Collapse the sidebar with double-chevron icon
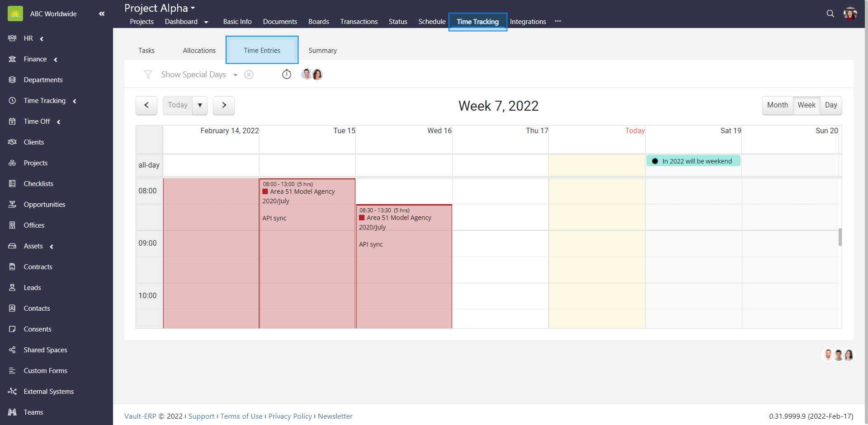Viewport: 868px width, 425px height. (x=102, y=14)
